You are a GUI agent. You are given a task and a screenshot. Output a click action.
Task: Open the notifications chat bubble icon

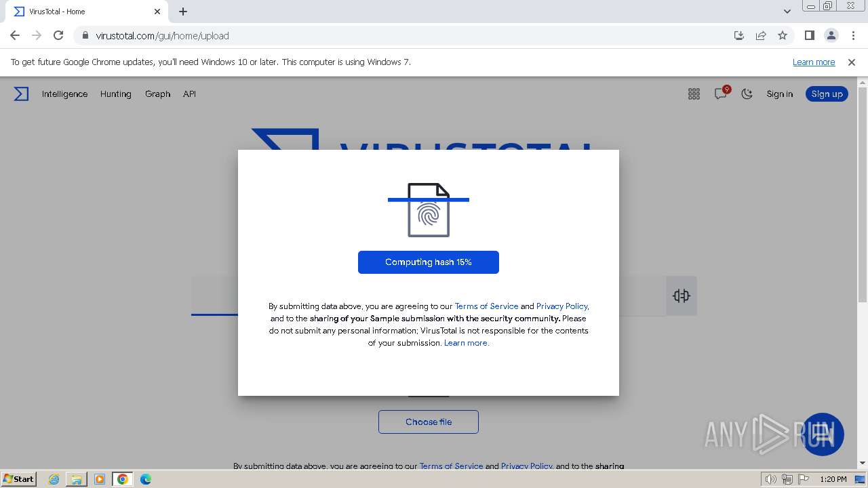(721, 94)
